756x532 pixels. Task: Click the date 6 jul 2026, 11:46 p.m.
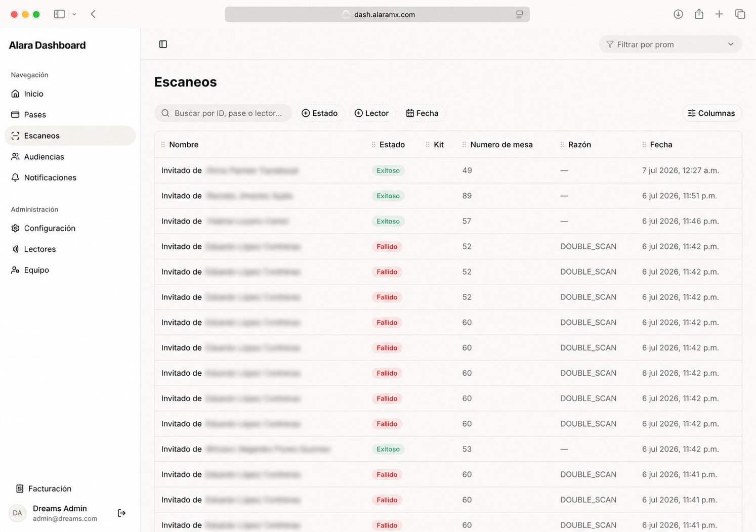pos(681,221)
